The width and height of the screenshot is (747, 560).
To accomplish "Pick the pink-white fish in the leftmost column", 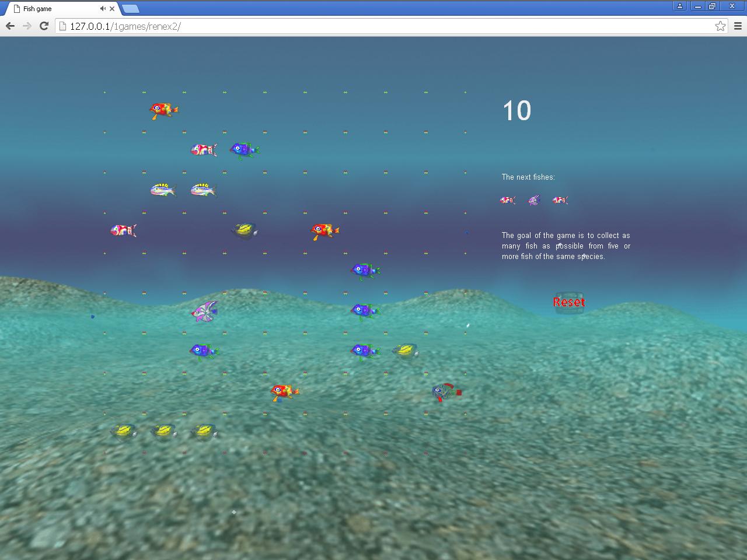I will [123, 230].
